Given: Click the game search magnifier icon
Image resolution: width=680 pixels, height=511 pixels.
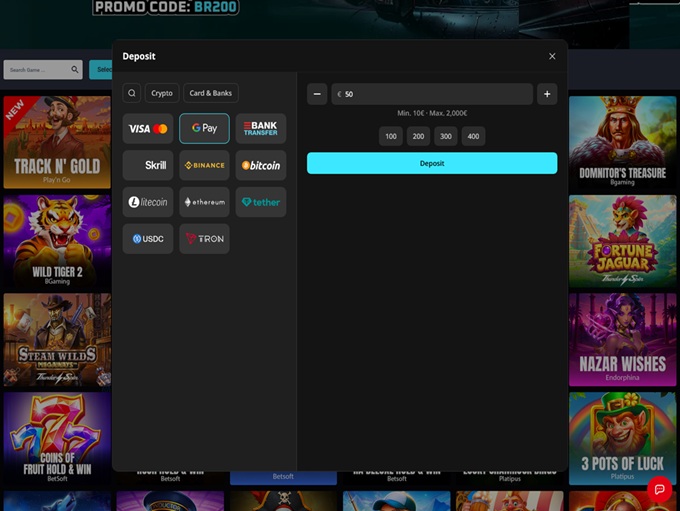Looking at the screenshot, I should coord(75,69).
